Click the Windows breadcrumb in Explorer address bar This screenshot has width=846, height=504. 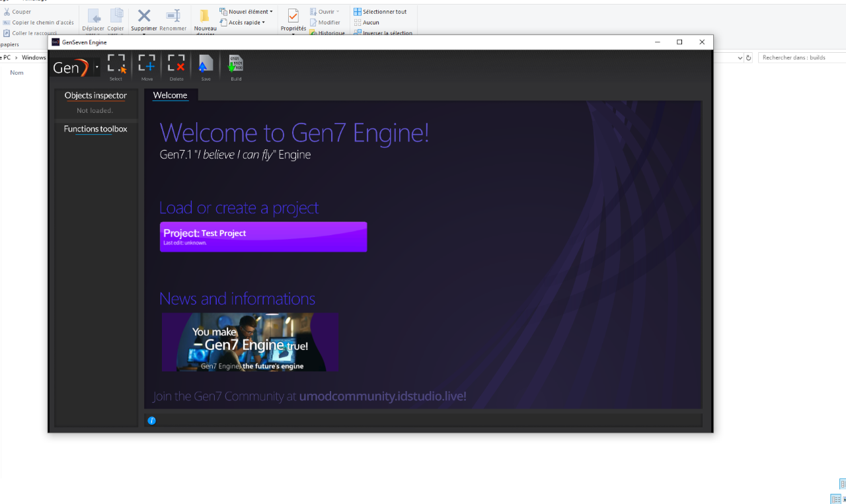coord(34,57)
